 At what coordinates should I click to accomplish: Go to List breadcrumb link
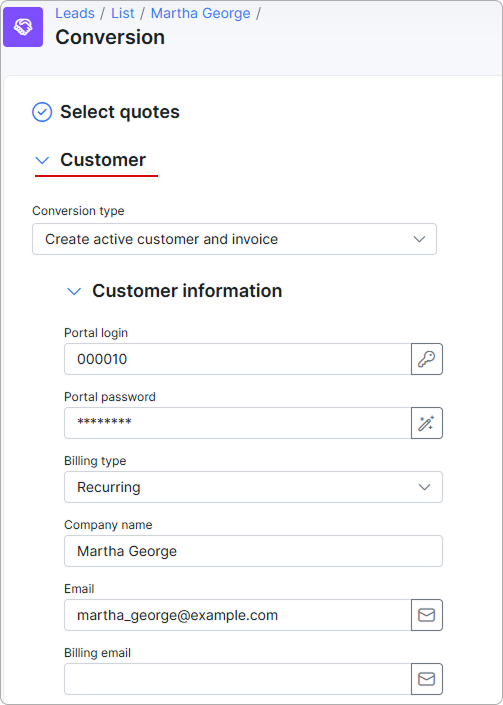123,13
